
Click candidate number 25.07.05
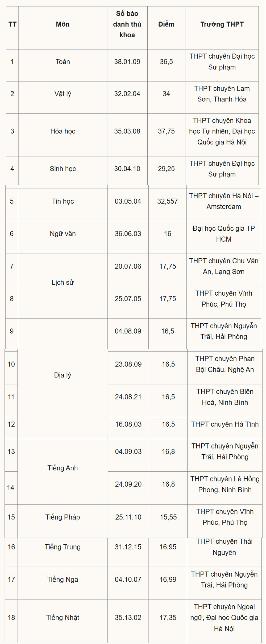(128, 299)
